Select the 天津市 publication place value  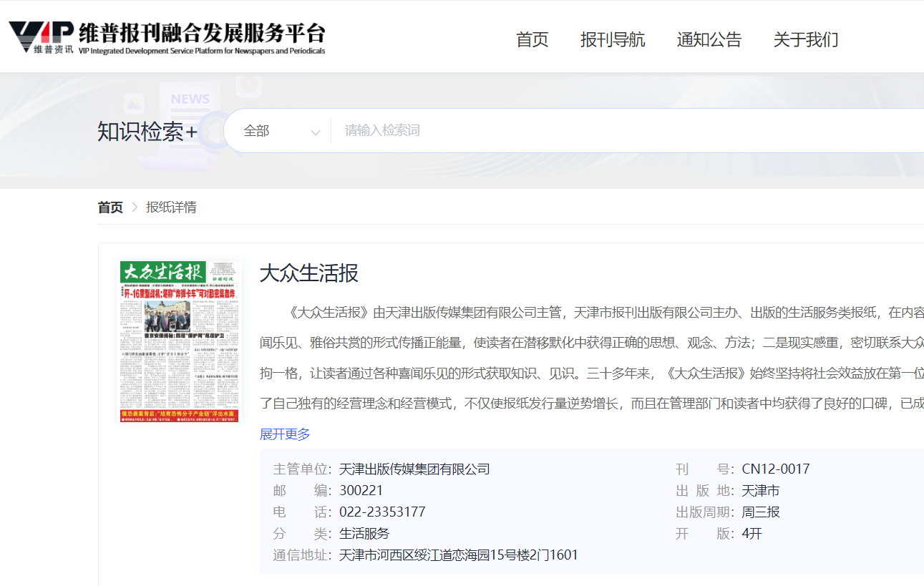tap(761, 491)
